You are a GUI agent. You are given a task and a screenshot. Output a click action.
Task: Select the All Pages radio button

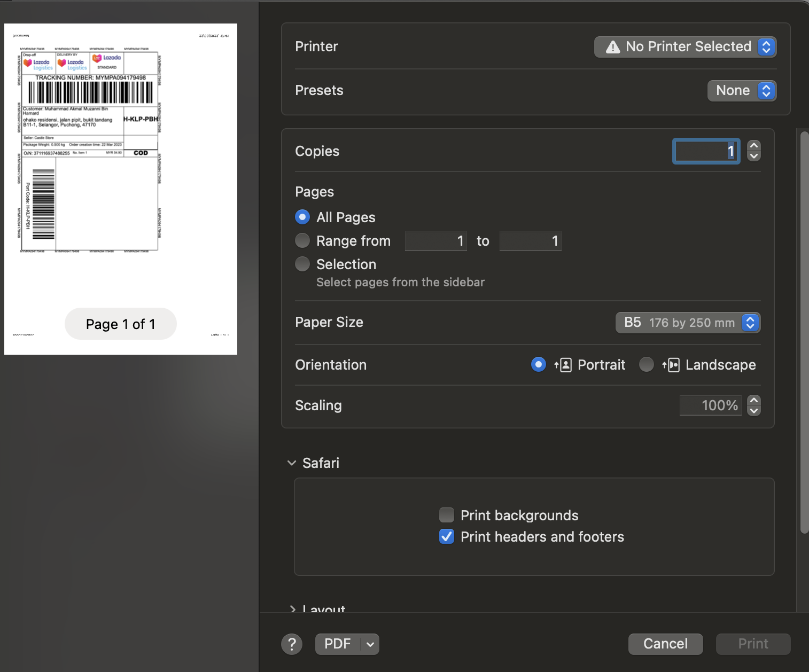tap(302, 217)
